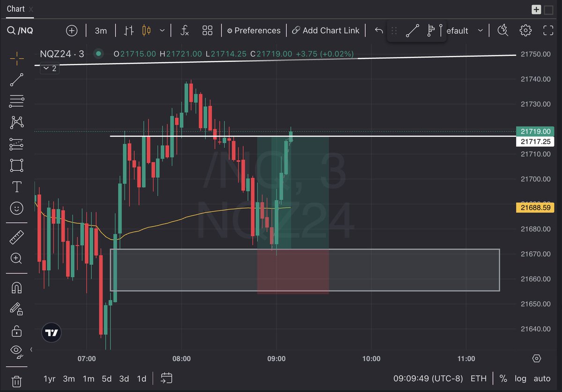Toggle percent scale
The height and width of the screenshot is (392, 562).
(503, 378)
